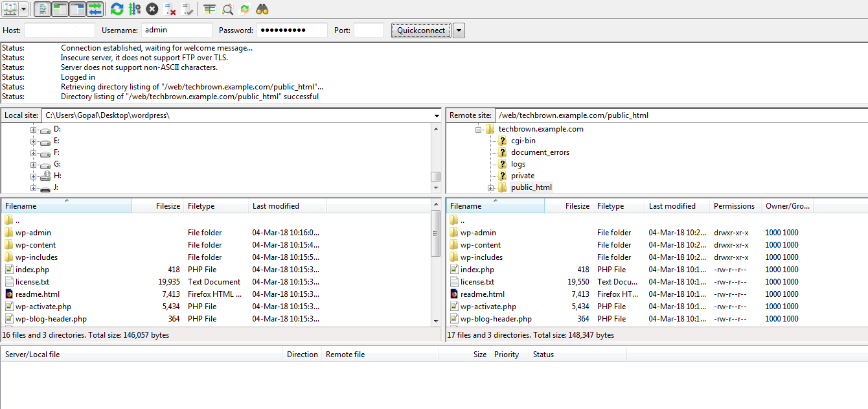Screen dimensions: 868x409
Task: Expand the D: drive tree node
Action: (x=33, y=130)
